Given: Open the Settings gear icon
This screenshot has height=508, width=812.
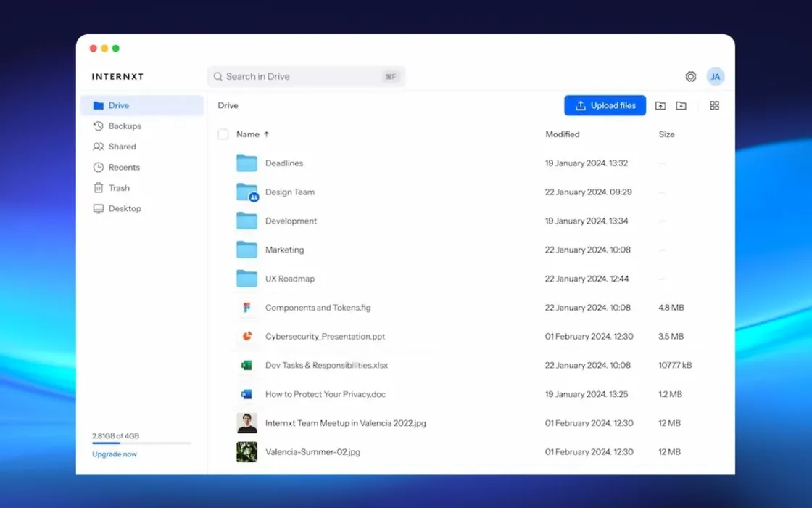Looking at the screenshot, I should pos(690,76).
